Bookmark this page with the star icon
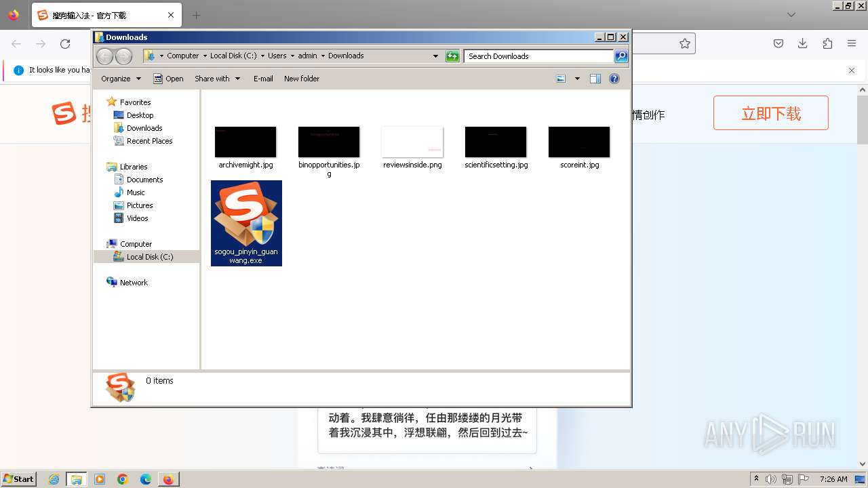 point(685,44)
